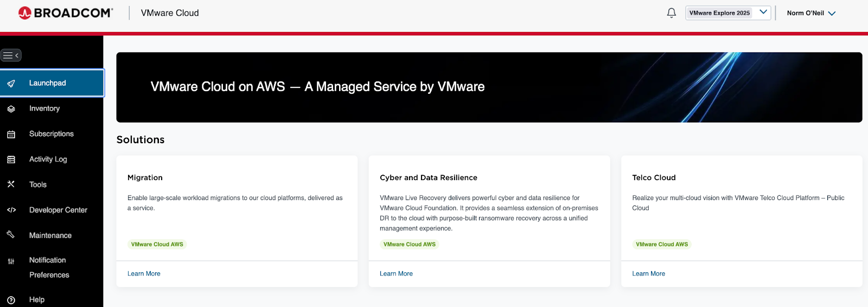Click the Developer Center code icon
Image resolution: width=868 pixels, height=307 pixels.
[x=11, y=210]
